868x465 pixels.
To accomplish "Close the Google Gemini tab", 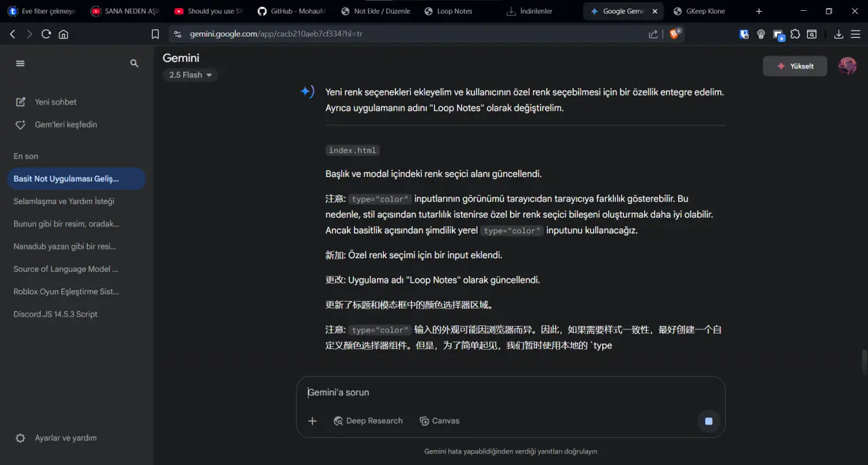I will (x=655, y=12).
